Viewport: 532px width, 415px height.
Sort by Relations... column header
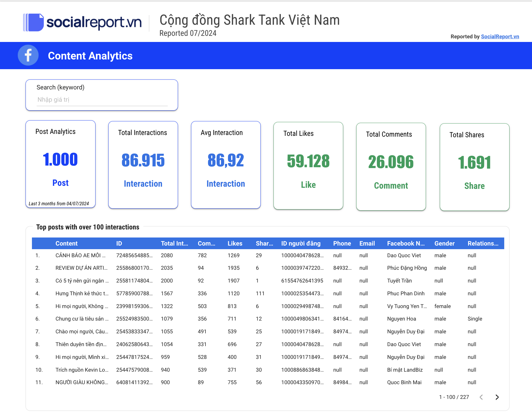(x=483, y=243)
